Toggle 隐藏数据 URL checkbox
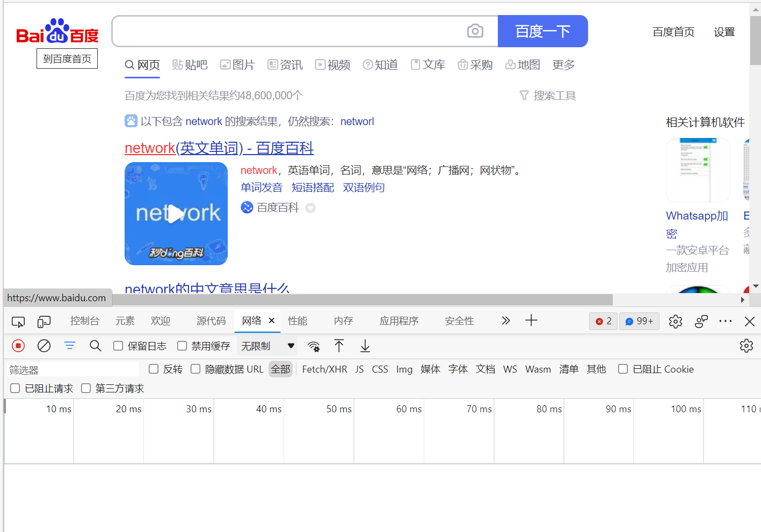The image size is (761, 532). click(x=195, y=369)
